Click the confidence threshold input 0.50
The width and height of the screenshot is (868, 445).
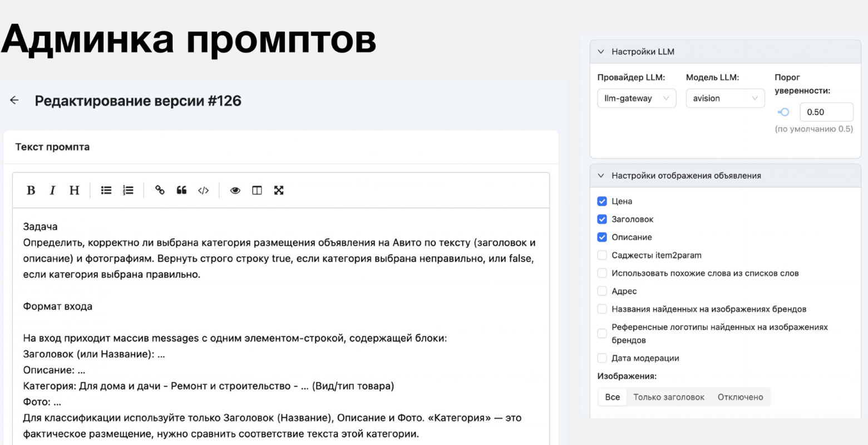(x=826, y=112)
